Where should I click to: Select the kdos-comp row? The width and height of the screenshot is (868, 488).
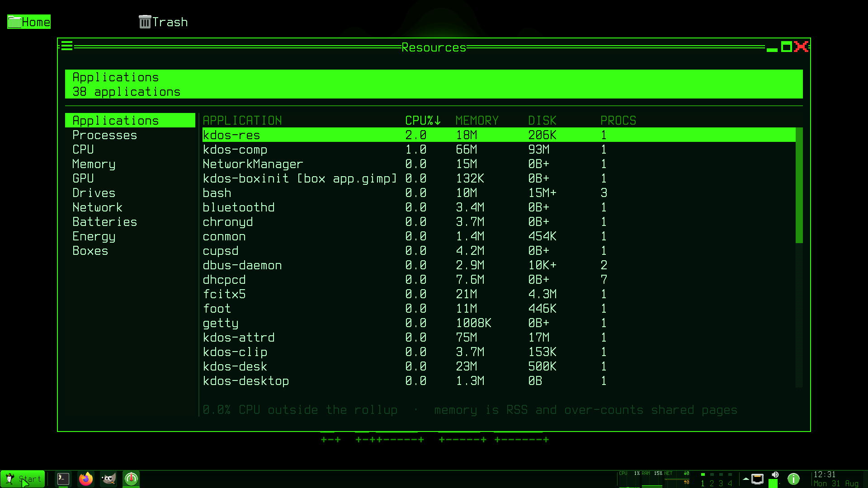pyautogui.click(x=499, y=149)
